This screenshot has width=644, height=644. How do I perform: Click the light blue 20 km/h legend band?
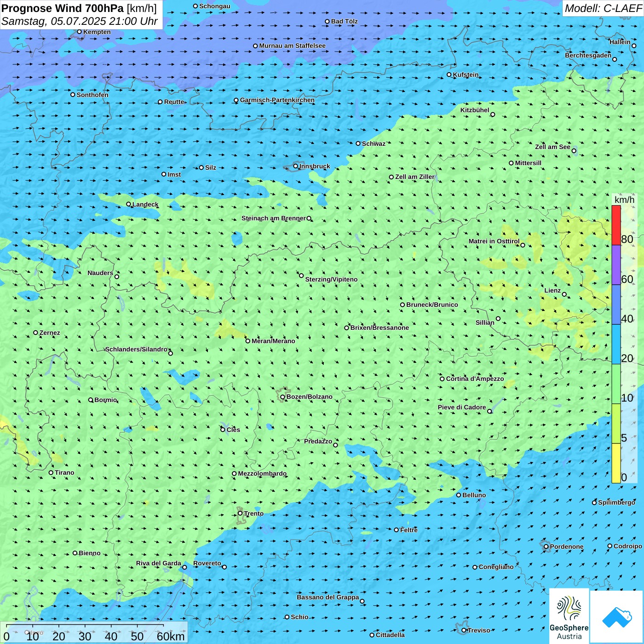click(616, 344)
